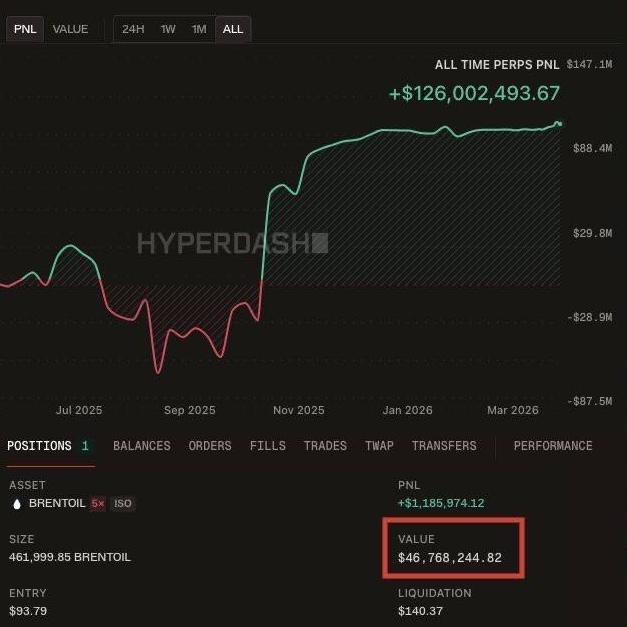Image resolution: width=627 pixels, height=627 pixels.
Task: Click the BRENTOIL asset name
Action: point(57,503)
